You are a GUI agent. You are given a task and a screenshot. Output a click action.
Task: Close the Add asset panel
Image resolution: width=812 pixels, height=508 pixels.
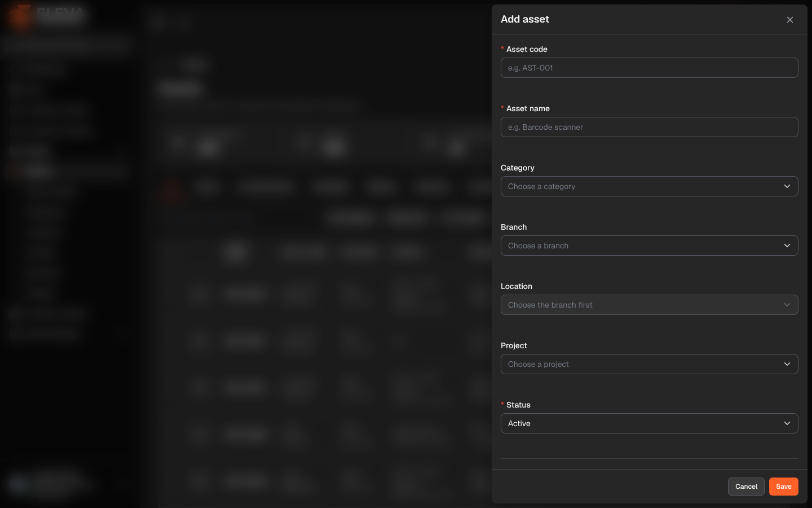[x=790, y=20]
